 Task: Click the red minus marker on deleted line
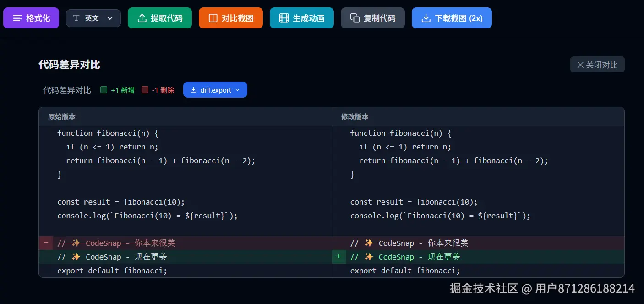(46, 243)
